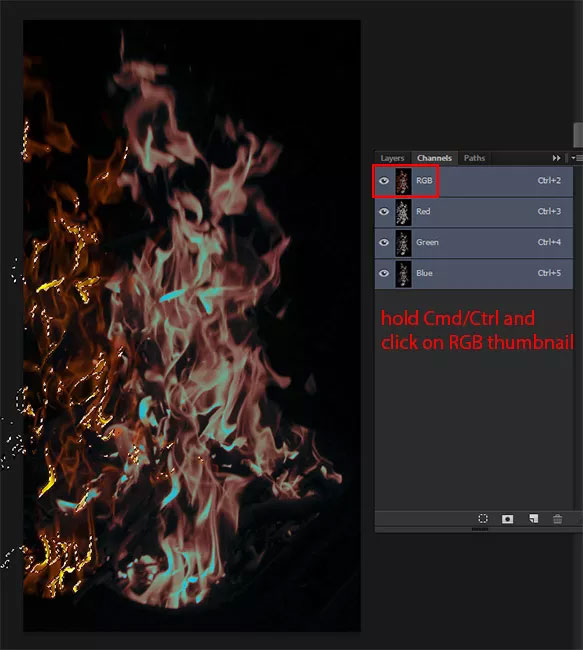Hide the Red channel eye

(384, 211)
